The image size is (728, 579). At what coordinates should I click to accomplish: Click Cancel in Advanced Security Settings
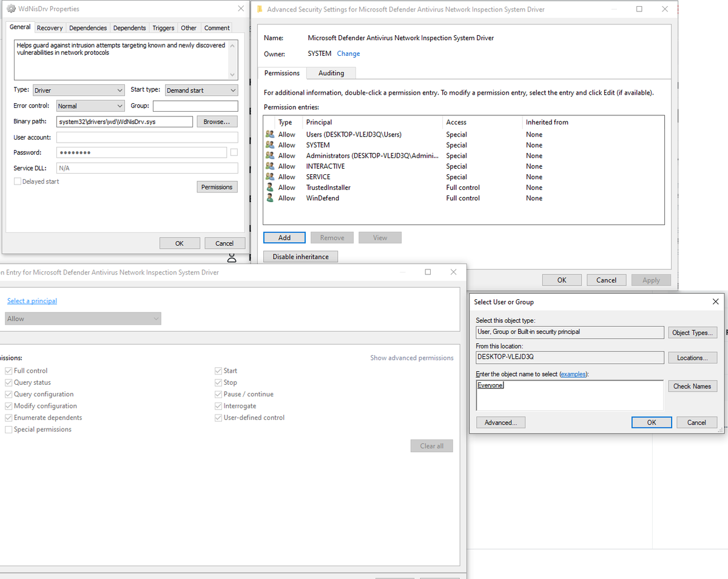coord(607,280)
